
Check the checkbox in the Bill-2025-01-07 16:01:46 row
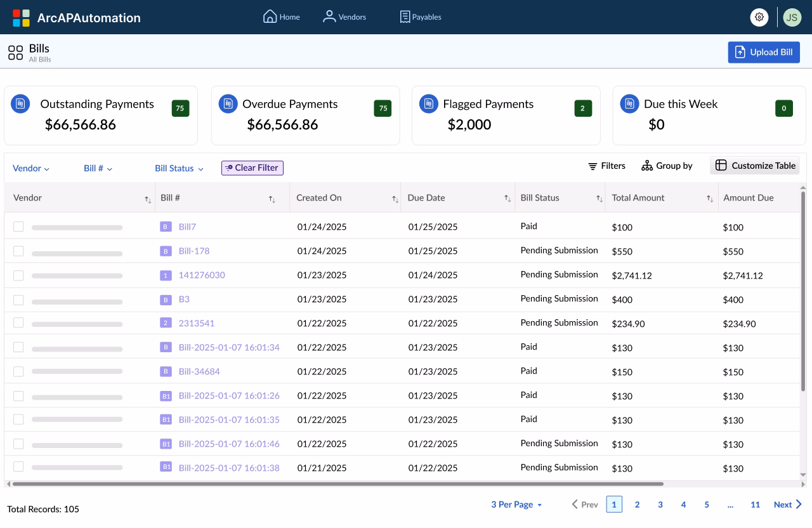[18, 444]
